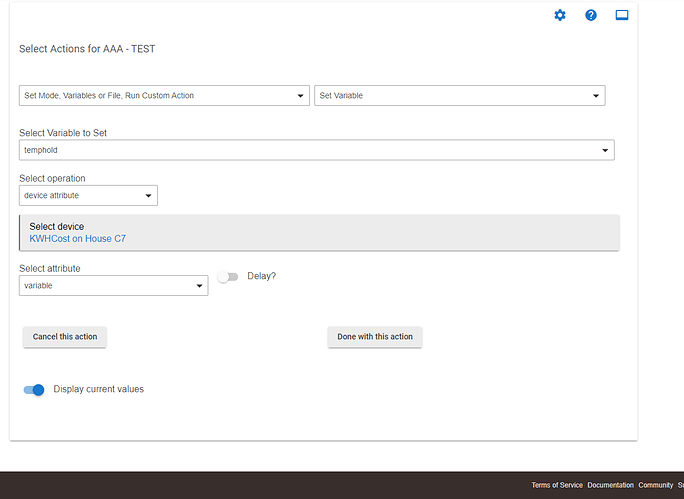The height and width of the screenshot is (499, 684).
Task: Click the blue display/monitor icon
Action: pyautogui.click(x=622, y=15)
